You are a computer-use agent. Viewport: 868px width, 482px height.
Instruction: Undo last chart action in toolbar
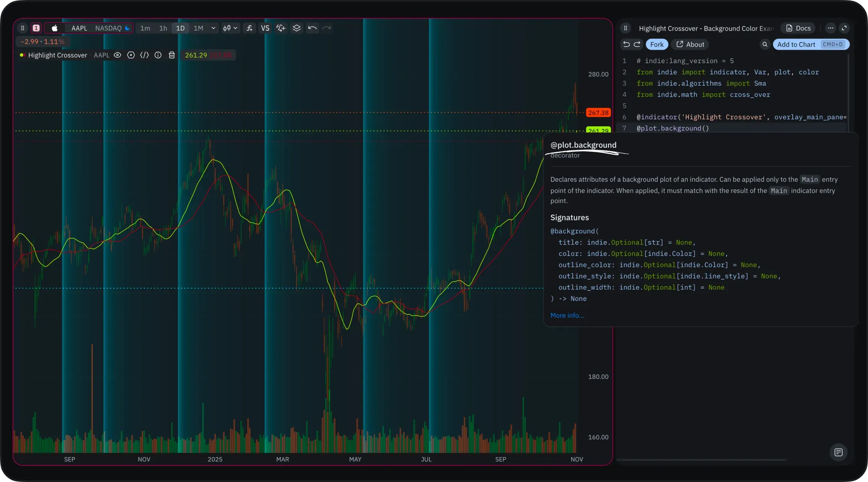click(312, 28)
